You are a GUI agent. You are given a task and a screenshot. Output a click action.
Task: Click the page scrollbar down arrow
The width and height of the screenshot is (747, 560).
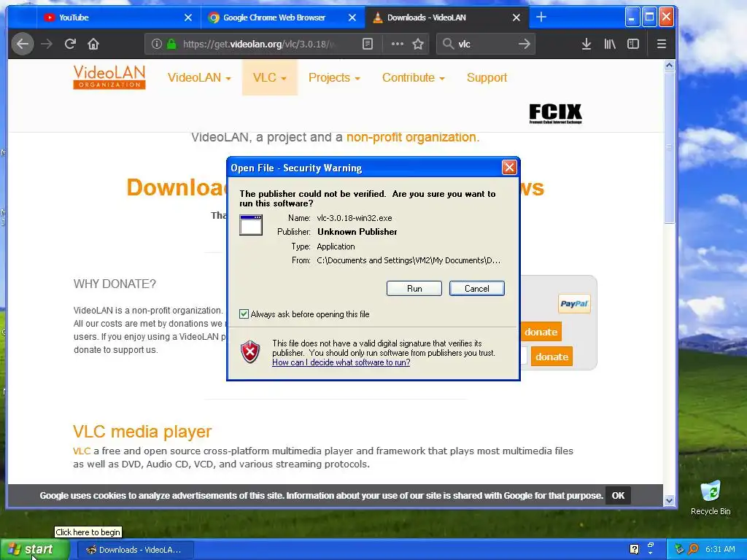click(x=670, y=500)
